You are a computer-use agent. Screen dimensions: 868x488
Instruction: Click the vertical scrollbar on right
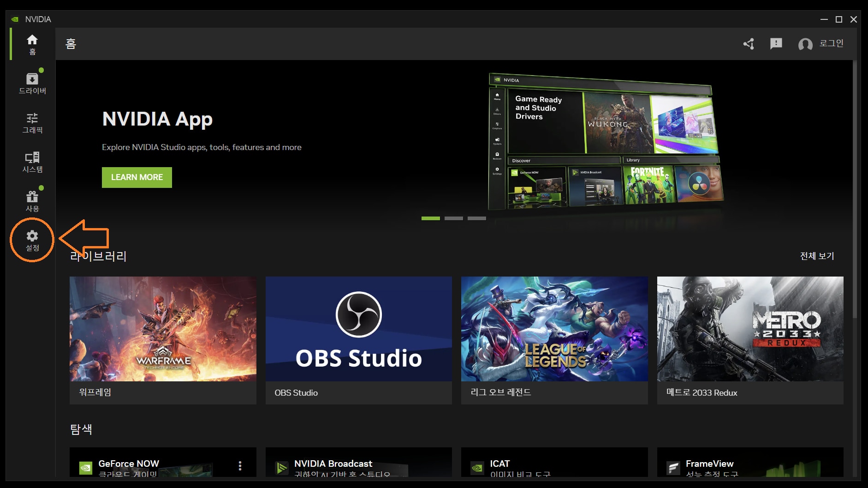(855, 189)
